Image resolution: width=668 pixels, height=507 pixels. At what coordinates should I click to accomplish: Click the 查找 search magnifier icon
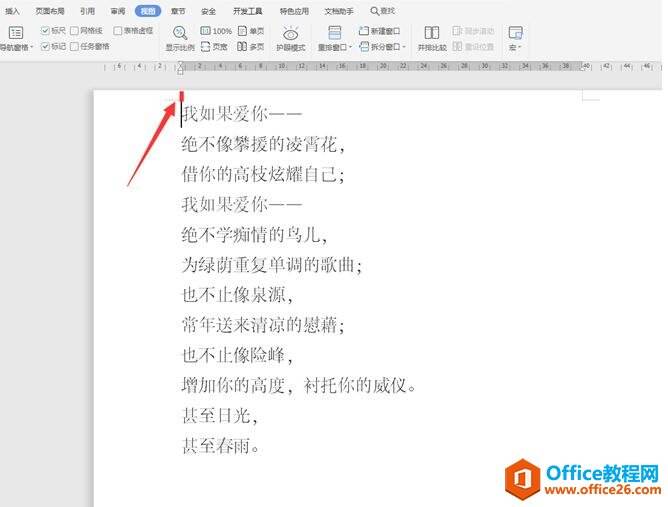[374, 11]
